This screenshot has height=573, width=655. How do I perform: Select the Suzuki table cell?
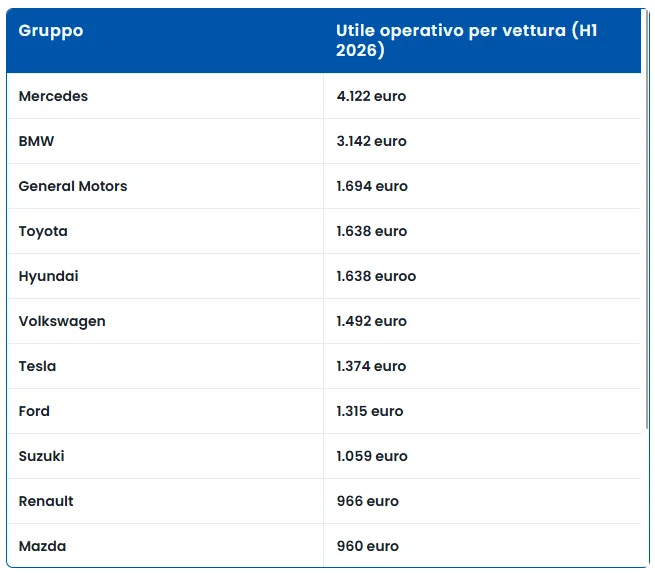click(x=42, y=456)
